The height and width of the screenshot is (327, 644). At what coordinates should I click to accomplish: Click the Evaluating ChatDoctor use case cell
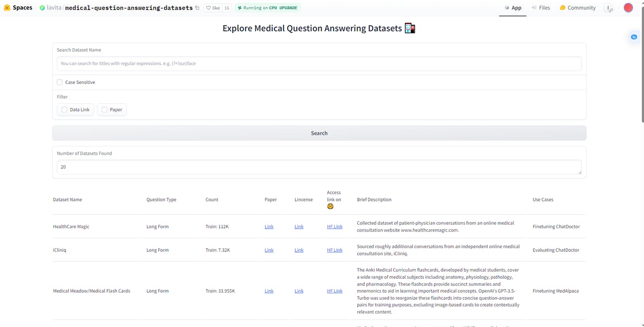(x=556, y=250)
